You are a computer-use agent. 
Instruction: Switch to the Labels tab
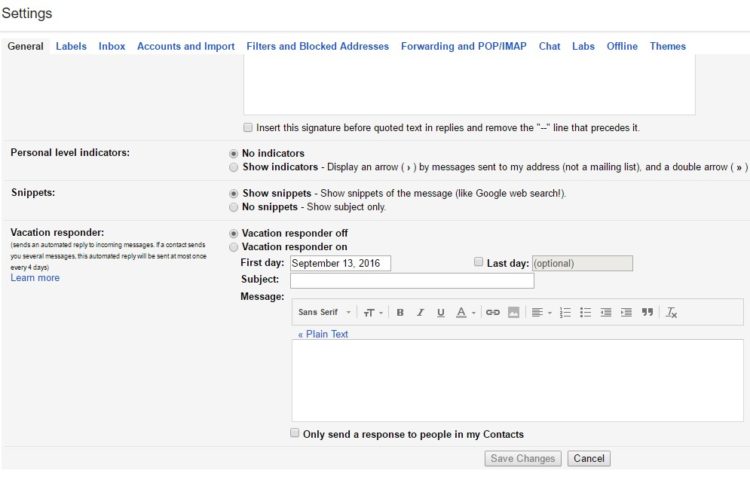coord(71,46)
